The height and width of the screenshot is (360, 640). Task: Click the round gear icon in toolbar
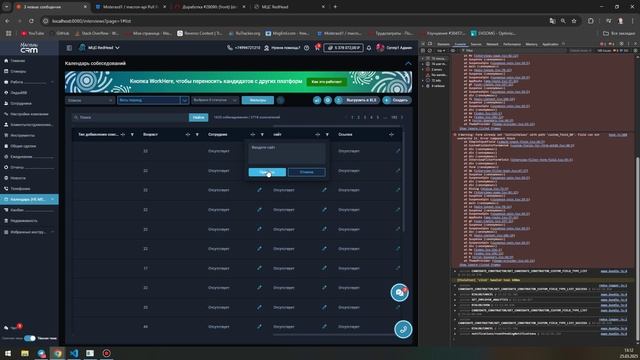(328, 100)
